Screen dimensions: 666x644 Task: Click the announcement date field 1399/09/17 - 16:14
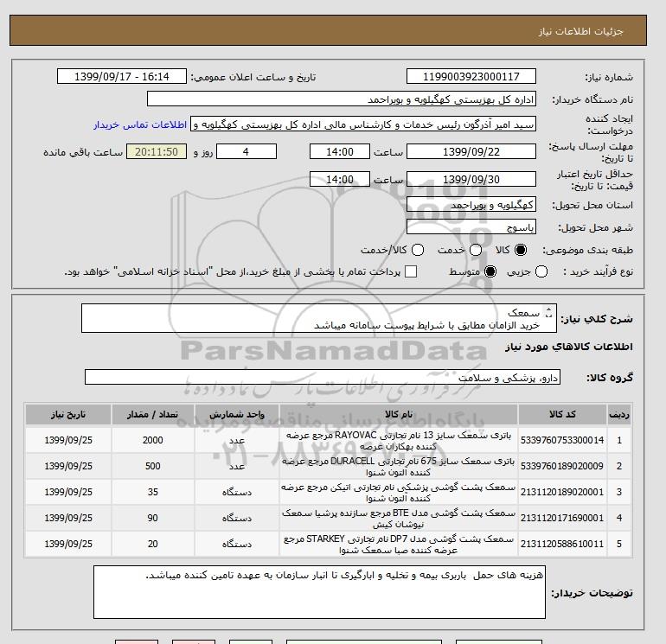pyautogui.click(x=122, y=76)
